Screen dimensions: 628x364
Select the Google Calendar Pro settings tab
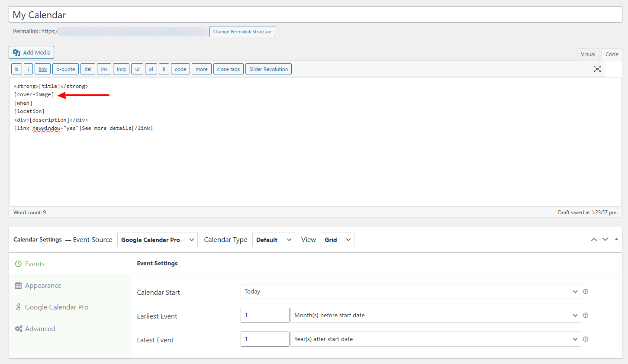(x=56, y=307)
